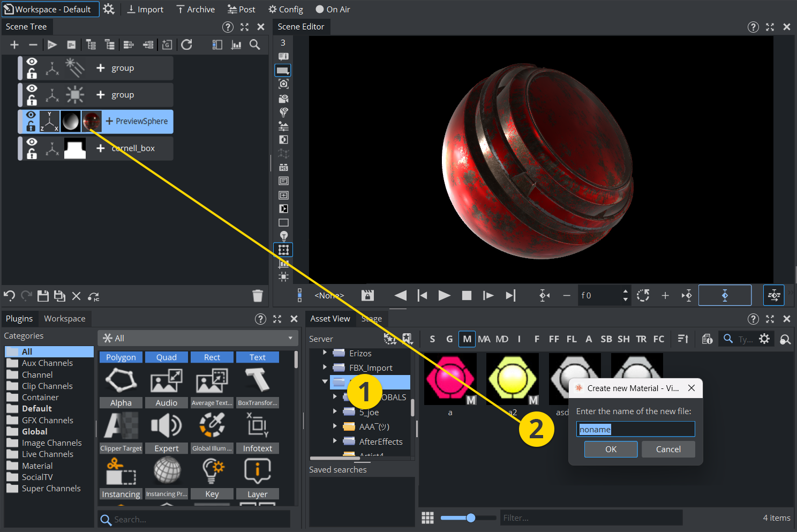Switch to the Workspace tab
This screenshot has height=532, width=797.
pyautogui.click(x=64, y=318)
